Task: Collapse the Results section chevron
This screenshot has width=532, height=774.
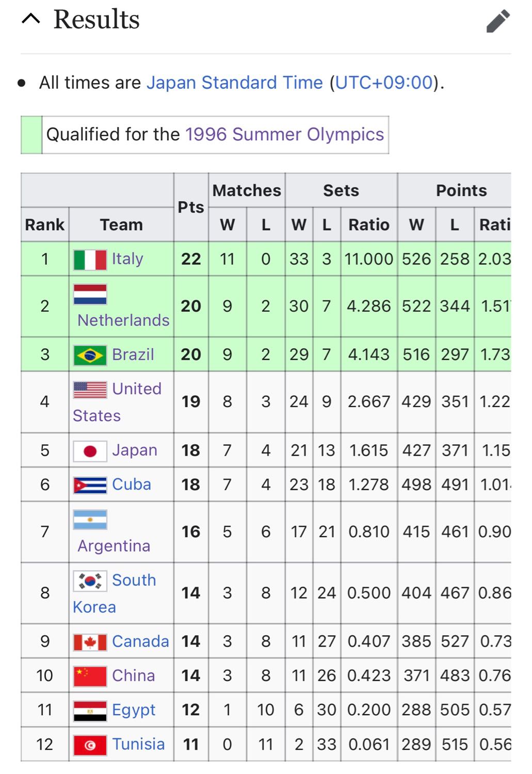Action: tap(31, 19)
